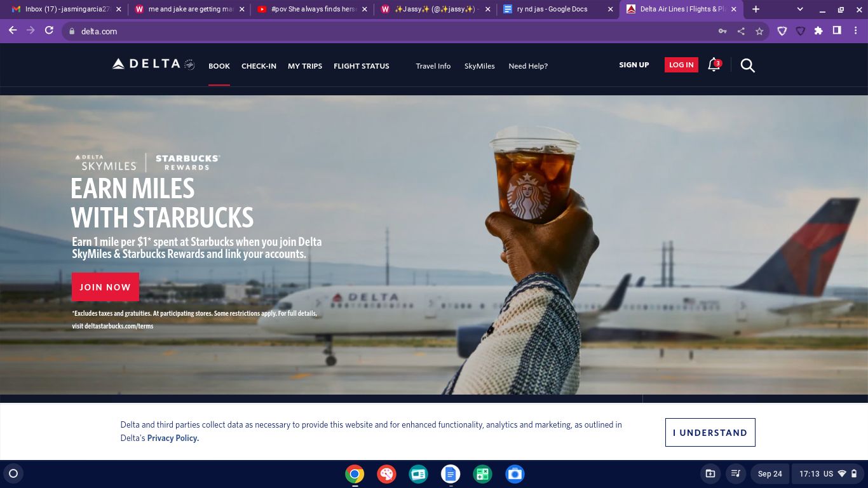
Task: Open the Camera app in shelf
Action: click(x=515, y=474)
